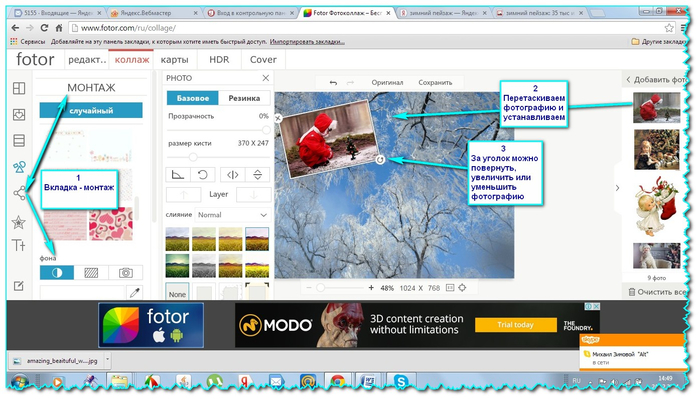Screen dimensions: 699x399
Task: Click the share icon in left sidebar
Action: [x=19, y=193]
